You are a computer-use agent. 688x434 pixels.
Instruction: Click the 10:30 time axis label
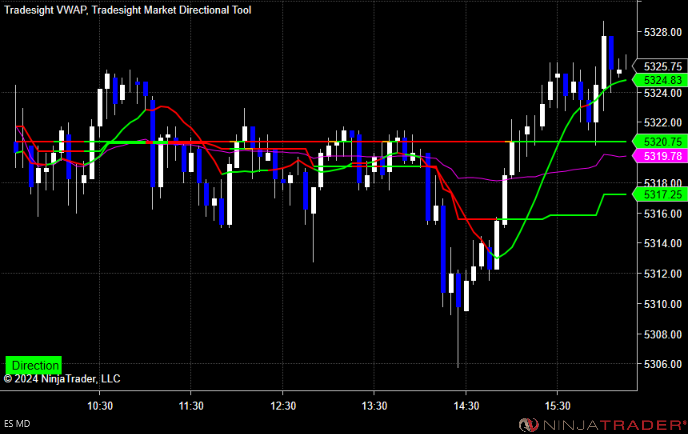coord(100,406)
